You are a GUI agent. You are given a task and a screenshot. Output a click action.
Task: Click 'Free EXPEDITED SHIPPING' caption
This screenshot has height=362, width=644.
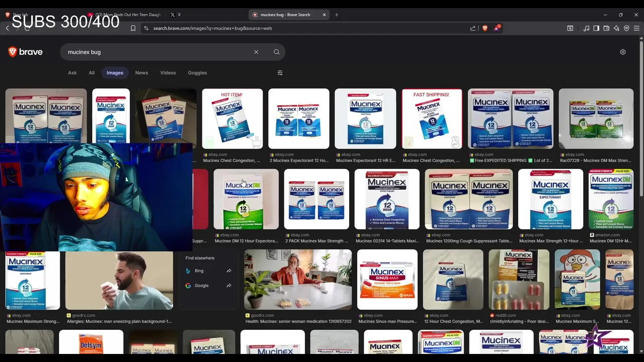point(510,160)
